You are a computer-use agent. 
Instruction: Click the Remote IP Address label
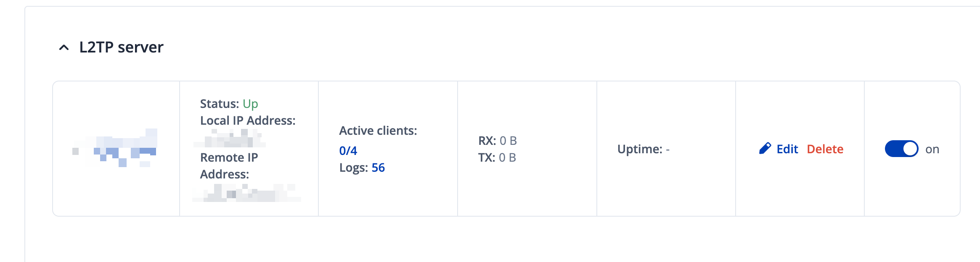tap(229, 165)
